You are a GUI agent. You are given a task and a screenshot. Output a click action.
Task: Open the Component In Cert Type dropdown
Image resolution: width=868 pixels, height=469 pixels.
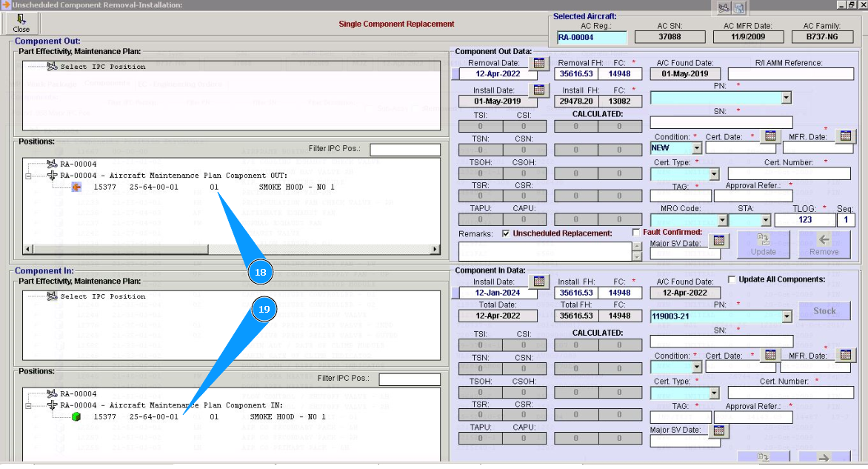714,393
